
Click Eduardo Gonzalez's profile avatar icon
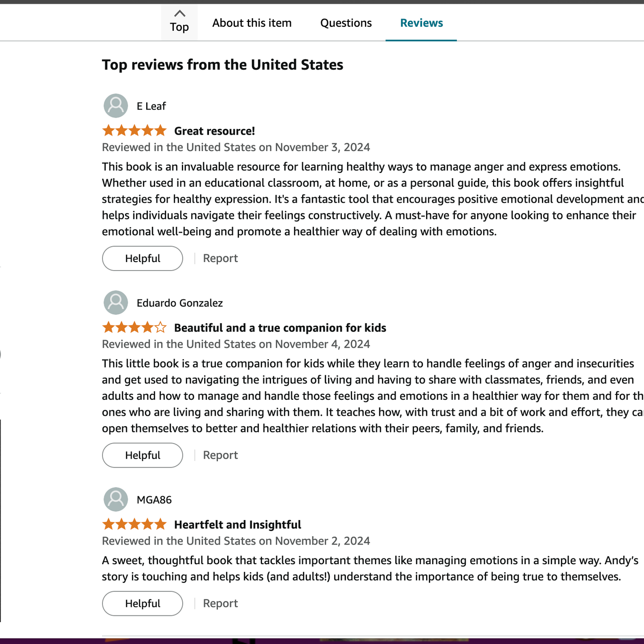[x=116, y=303]
